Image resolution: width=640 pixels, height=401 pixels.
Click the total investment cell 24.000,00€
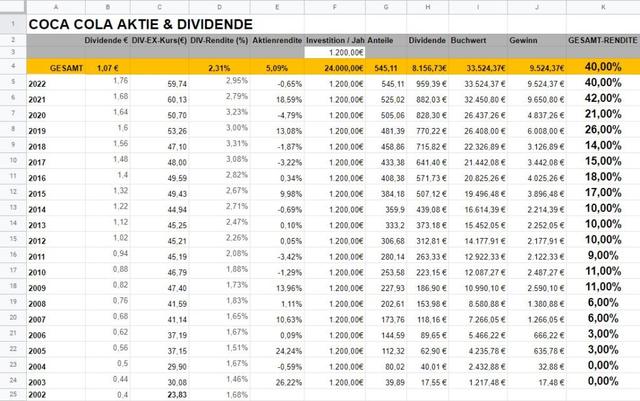pos(336,67)
